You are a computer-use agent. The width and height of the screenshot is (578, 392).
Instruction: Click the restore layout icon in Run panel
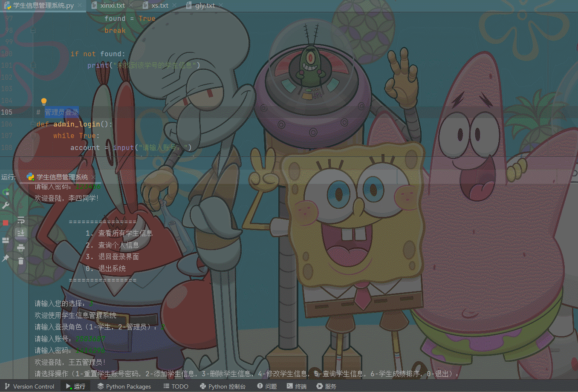coord(6,240)
